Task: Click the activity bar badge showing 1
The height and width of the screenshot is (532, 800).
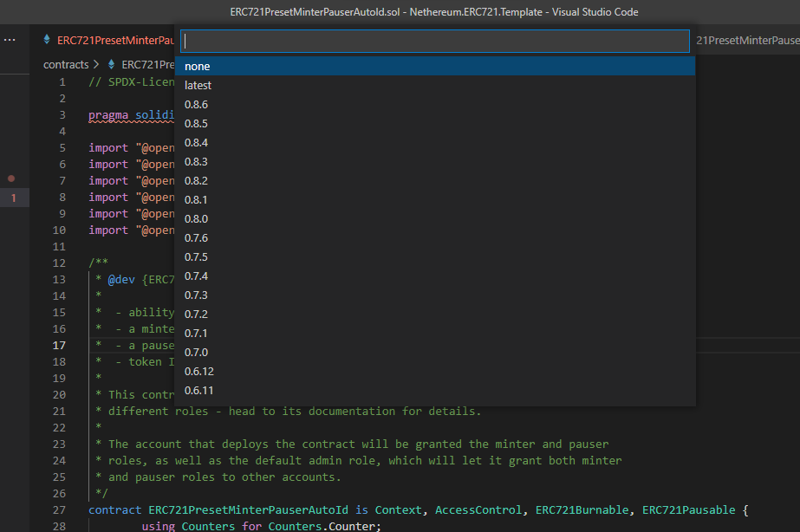Action: tap(14, 198)
